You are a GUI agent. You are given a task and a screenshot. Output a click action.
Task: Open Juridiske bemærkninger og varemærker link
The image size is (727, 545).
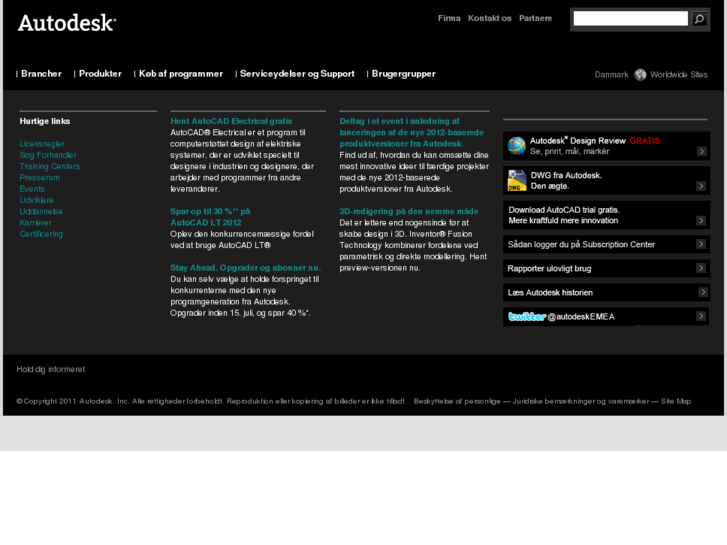(580, 401)
